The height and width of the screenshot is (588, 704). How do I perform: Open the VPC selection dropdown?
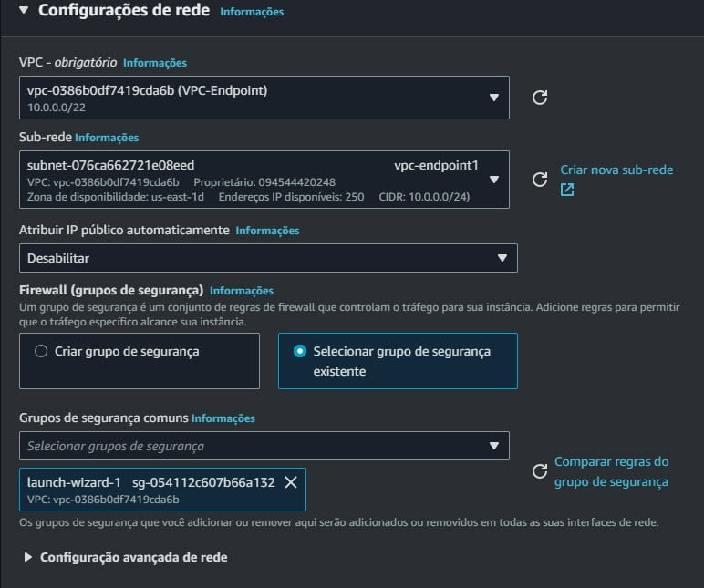coord(264,98)
